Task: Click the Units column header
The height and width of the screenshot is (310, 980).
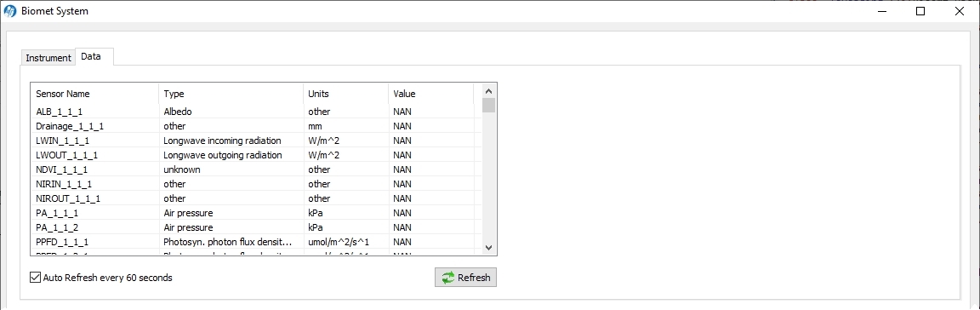Action: click(345, 94)
